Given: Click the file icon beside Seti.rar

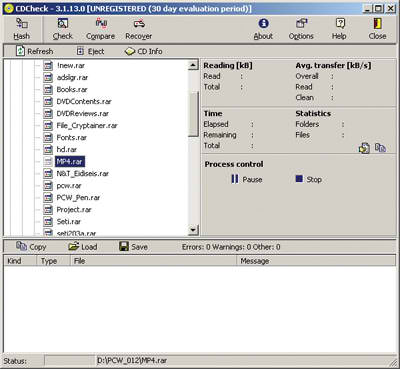Looking at the screenshot, I should [48, 222].
